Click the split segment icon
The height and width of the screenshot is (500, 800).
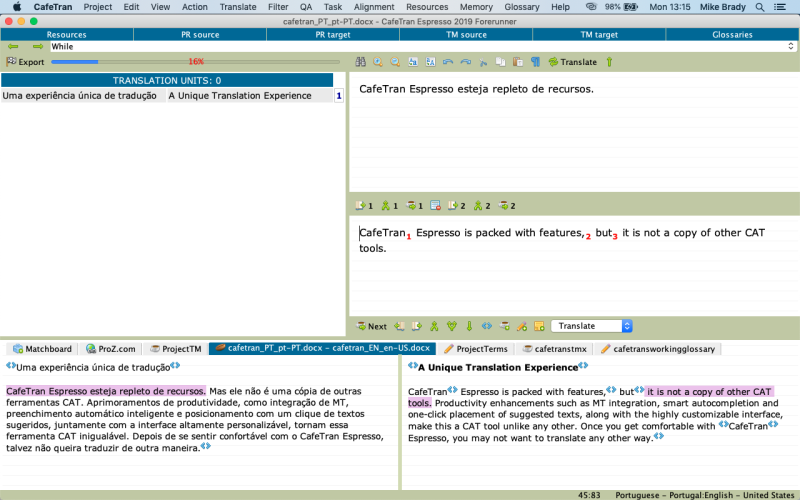[452, 326]
